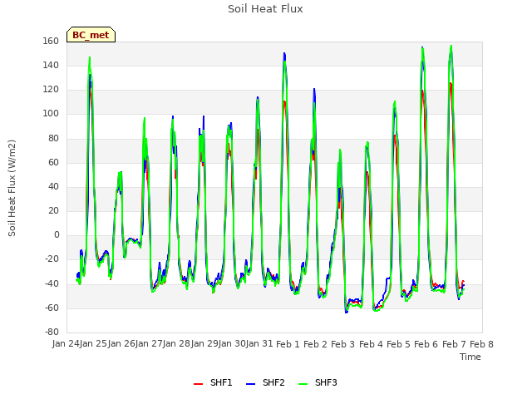Viewport: 532px width, 399px height.
Task: Click the Feb 1 x-axis label
Action: [x=288, y=344]
